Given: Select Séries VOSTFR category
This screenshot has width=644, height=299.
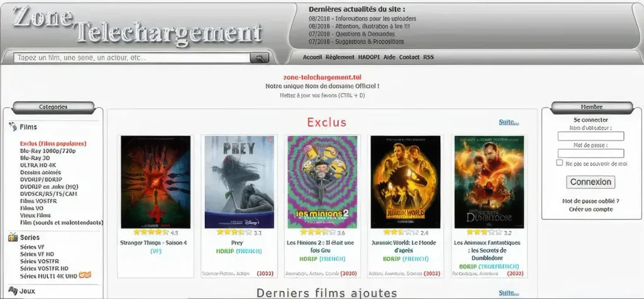Looking at the screenshot, I should point(40,261).
